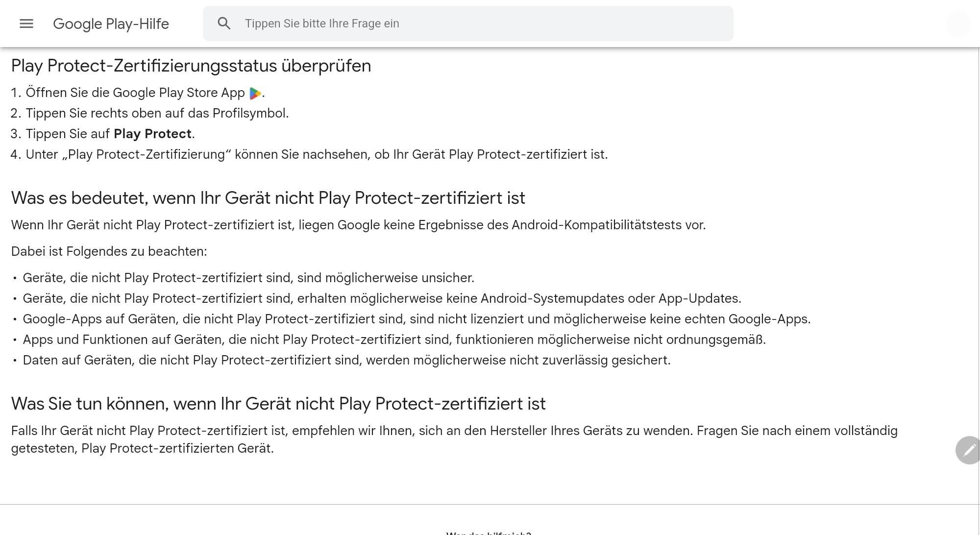
Task: Focus the "Tippen Sie bitte Ihre Frage ein" field
Action: click(468, 24)
